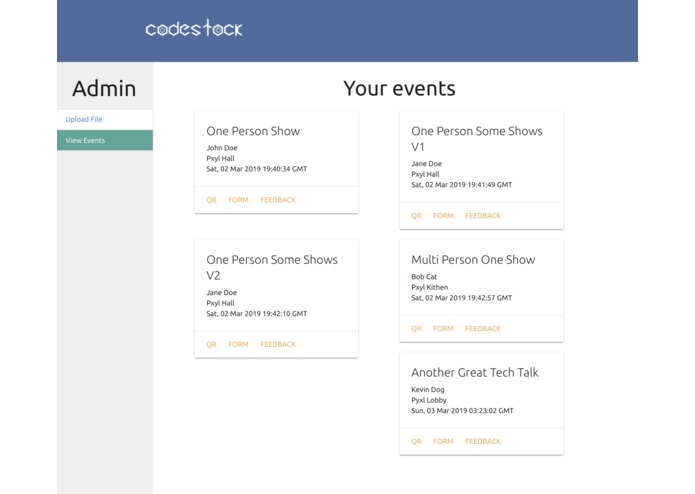View FEEDBACK for One Person Some Shows V1
The height and width of the screenshot is (494, 695).
[483, 216]
